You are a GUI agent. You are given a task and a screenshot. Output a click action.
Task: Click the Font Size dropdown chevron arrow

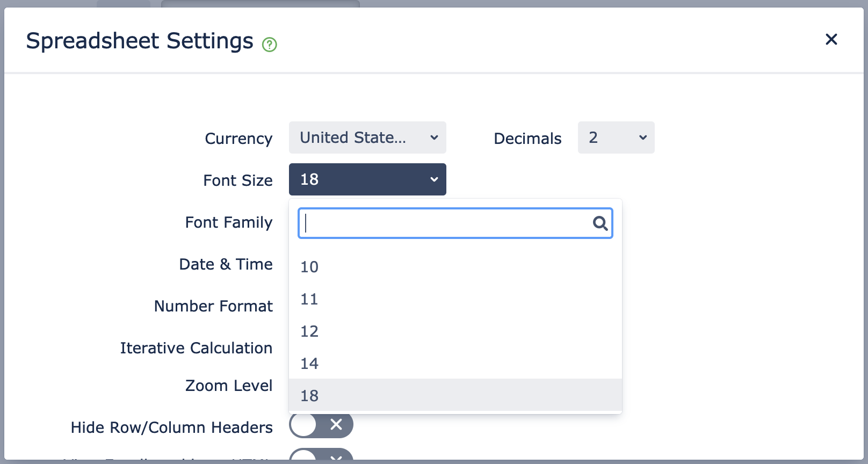click(434, 179)
